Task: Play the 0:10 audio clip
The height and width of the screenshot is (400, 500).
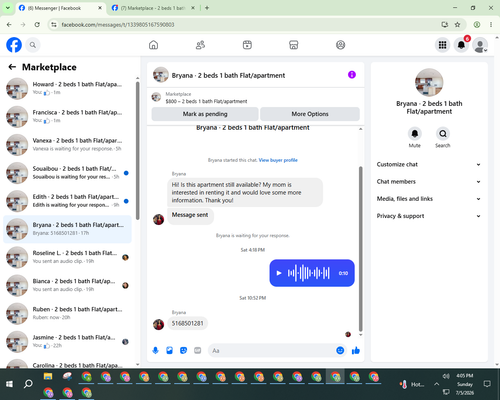Action: pos(279,273)
